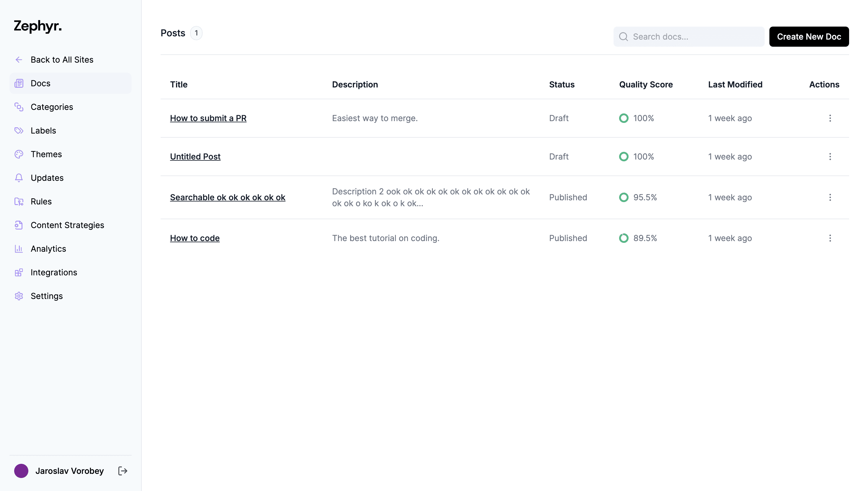
Task: Click the Analytics bar chart icon
Action: coord(19,248)
